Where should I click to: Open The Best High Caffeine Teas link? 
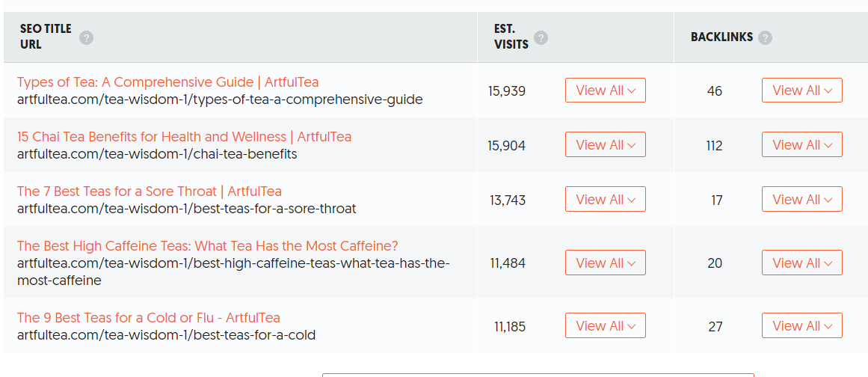click(x=207, y=245)
